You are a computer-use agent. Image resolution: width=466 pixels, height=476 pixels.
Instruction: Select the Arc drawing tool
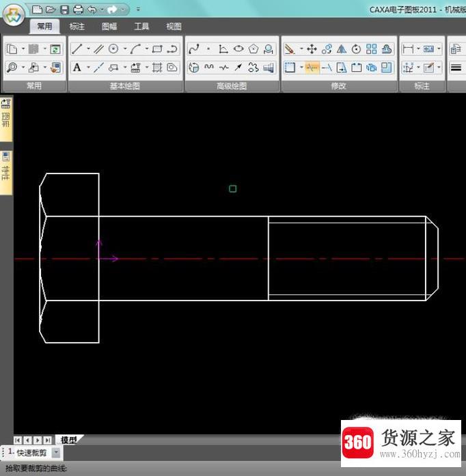135,49
